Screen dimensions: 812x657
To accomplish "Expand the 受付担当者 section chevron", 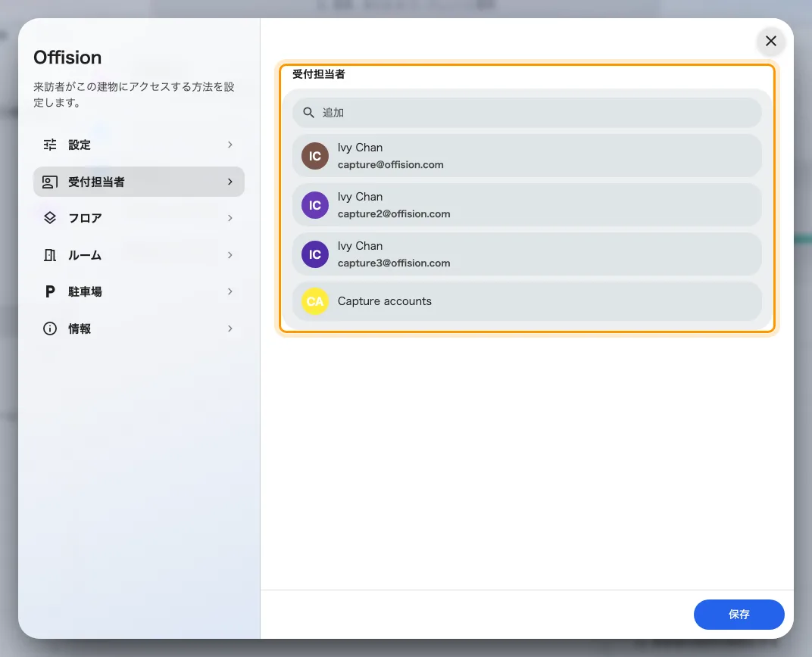I will tap(230, 182).
